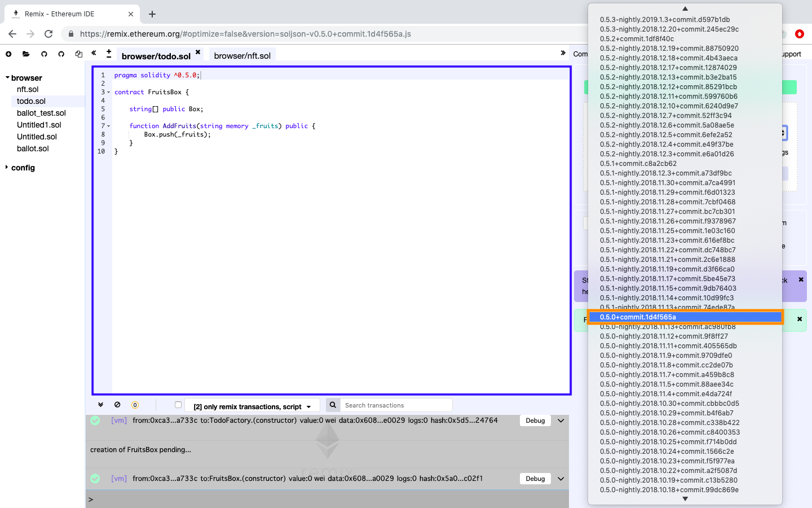Open todo.sol in the file explorer

(31, 101)
